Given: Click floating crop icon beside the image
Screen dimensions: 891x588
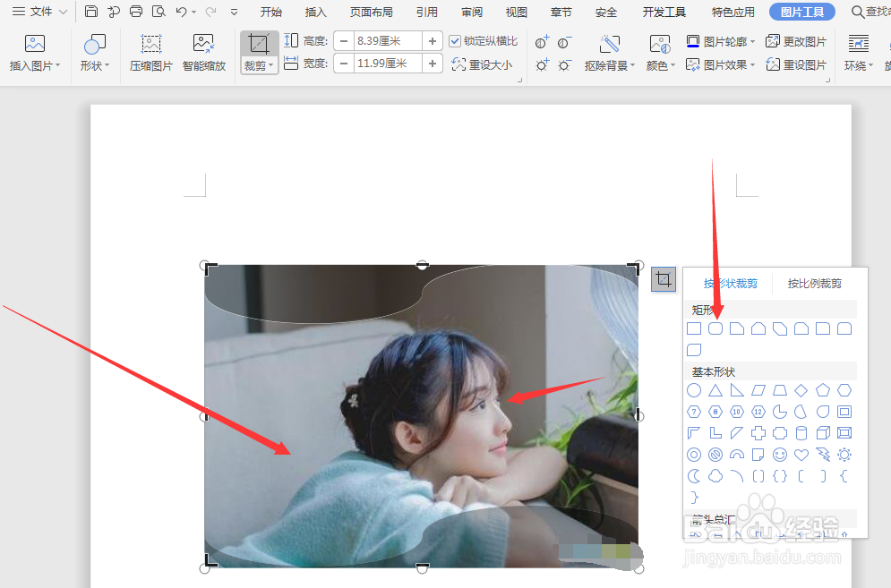Looking at the screenshot, I should tap(664, 279).
